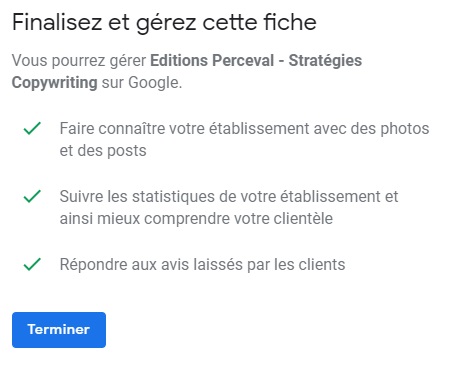Select the "Finalisez et gérez cette fiche" heading
Image resolution: width=451 pixels, height=367 pixels.
(x=164, y=23)
